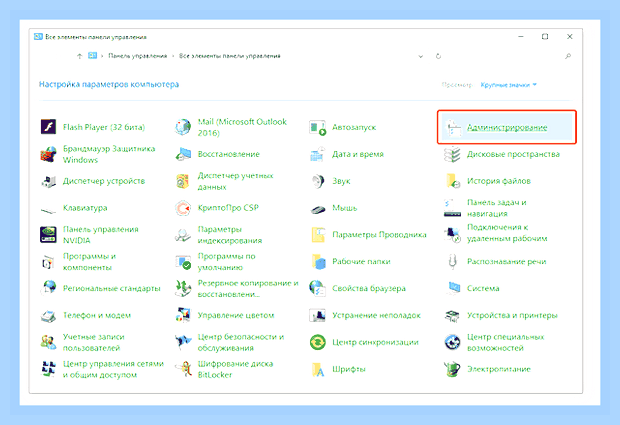Open Региональные стандарты globe icon
The image size is (620, 425).
pyautogui.click(x=49, y=289)
